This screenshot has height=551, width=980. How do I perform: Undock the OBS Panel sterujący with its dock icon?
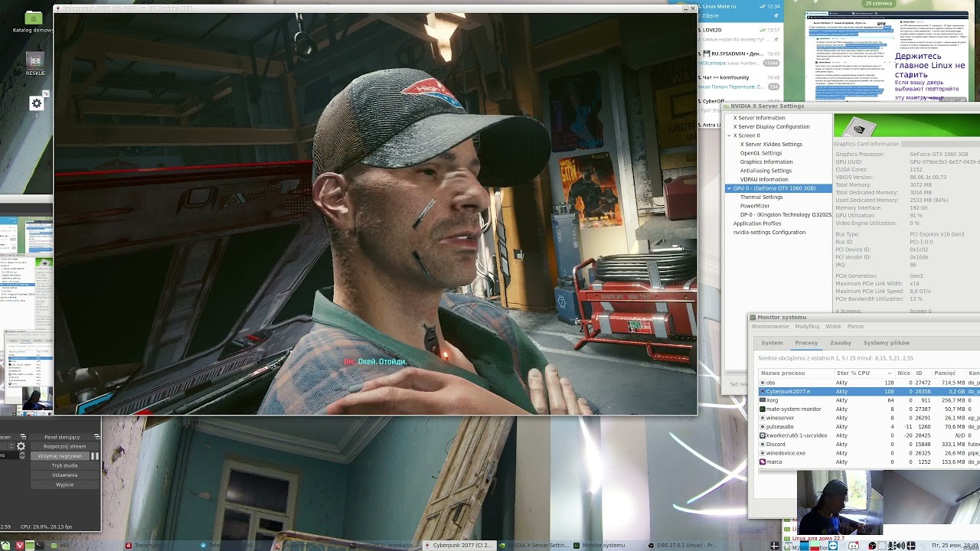(x=96, y=437)
